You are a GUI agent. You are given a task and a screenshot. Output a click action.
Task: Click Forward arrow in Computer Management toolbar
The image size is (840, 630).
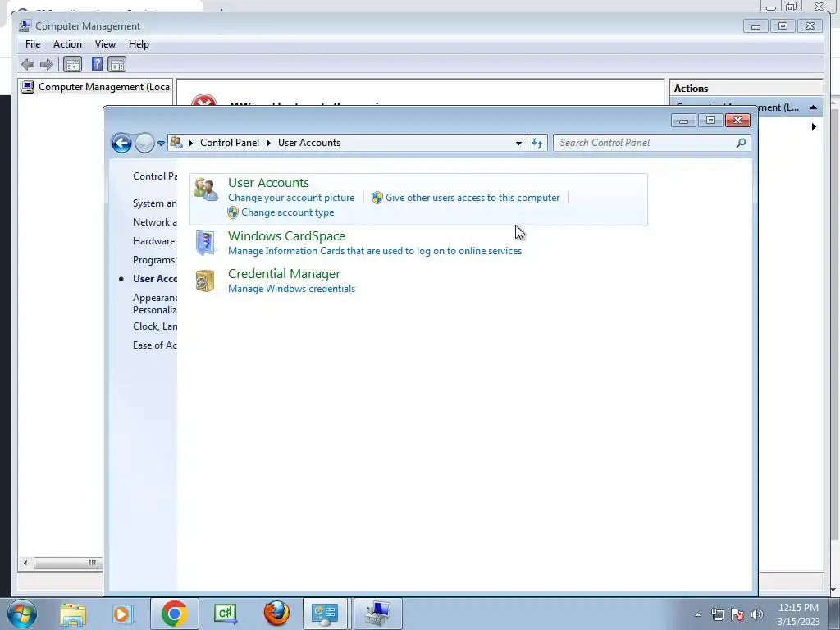coord(47,65)
